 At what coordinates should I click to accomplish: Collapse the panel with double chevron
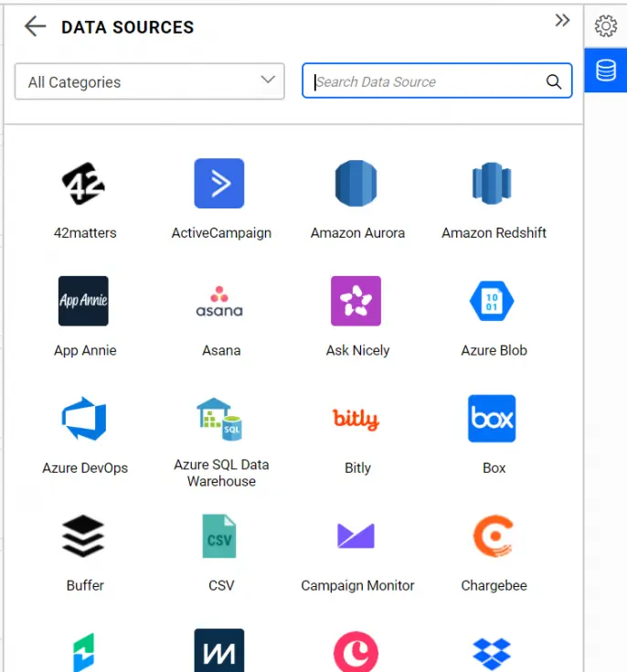pos(562,21)
